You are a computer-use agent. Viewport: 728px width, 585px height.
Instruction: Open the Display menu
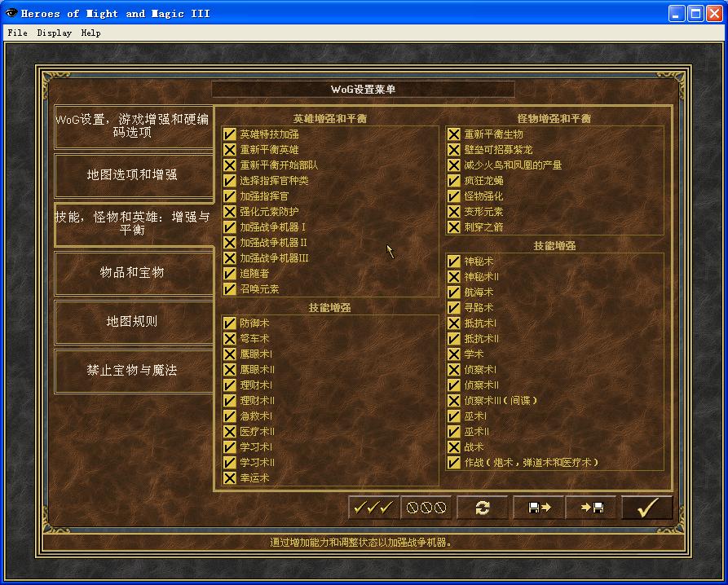tap(55, 33)
